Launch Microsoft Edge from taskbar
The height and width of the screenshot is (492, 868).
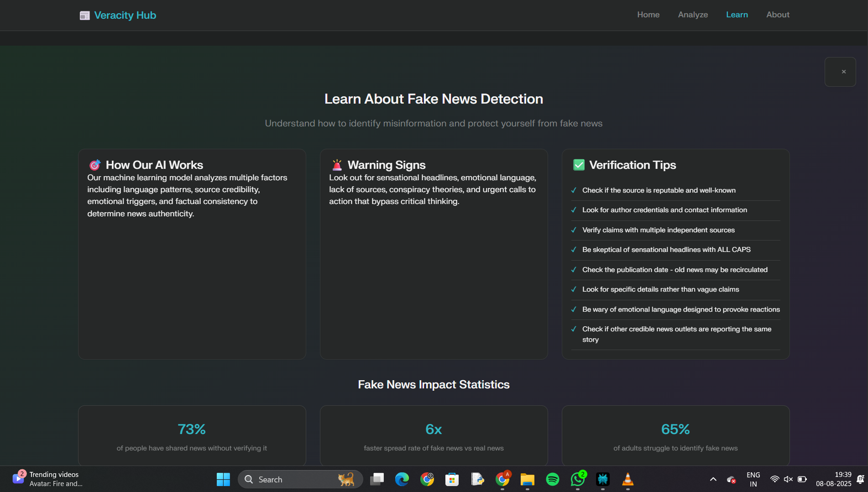(x=402, y=479)
